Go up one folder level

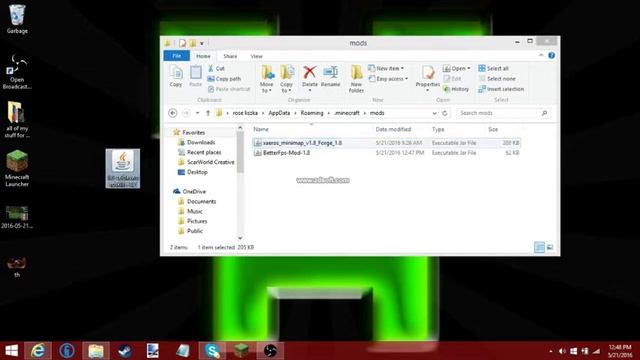coord(208,113)
